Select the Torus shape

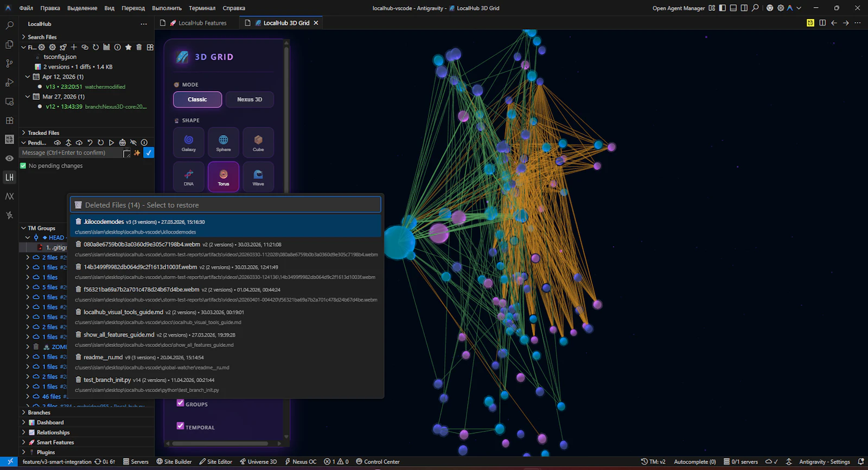(224, 177)
